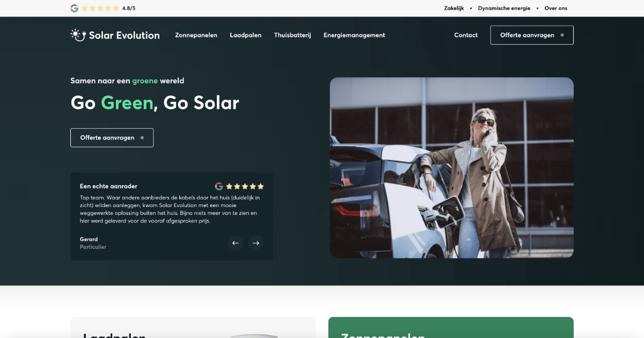Select Energiemanagement in the navigation
This screenshot has width=644, height=338.
pos(354,35)
